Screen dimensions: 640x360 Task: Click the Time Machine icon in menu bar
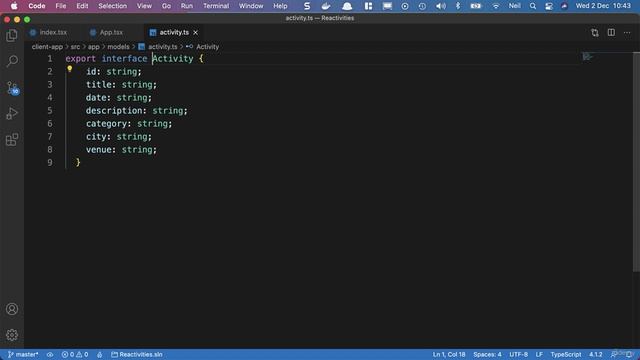point(422,6)
